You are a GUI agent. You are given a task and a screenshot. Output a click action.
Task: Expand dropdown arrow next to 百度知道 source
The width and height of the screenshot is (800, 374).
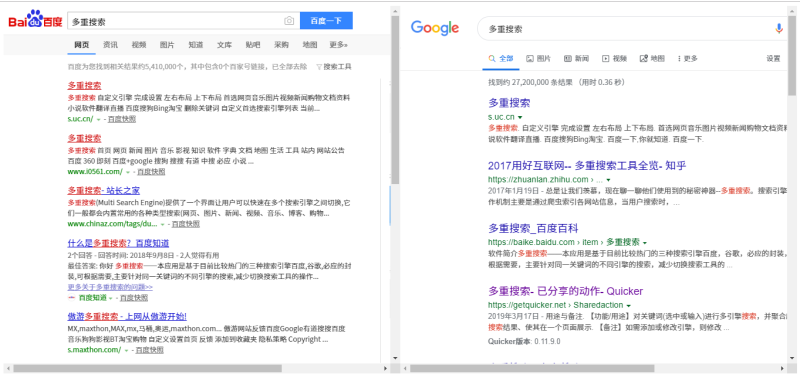(x=110, y=298)
